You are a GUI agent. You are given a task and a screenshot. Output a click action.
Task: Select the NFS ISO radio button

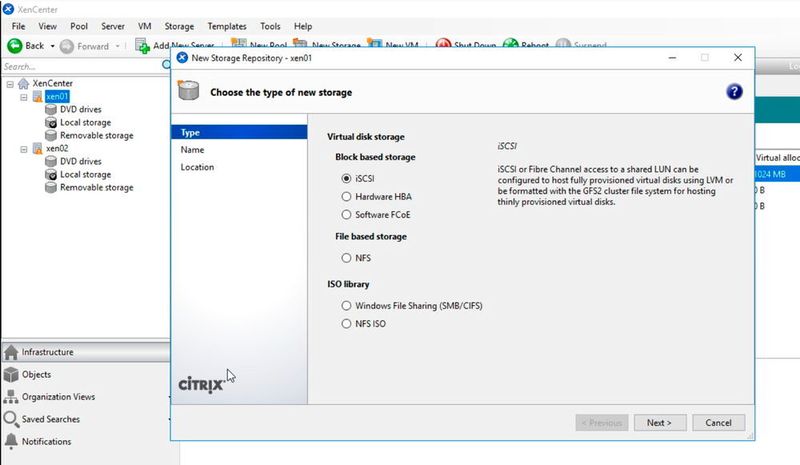pyautogui.click(x=346, y=324)
